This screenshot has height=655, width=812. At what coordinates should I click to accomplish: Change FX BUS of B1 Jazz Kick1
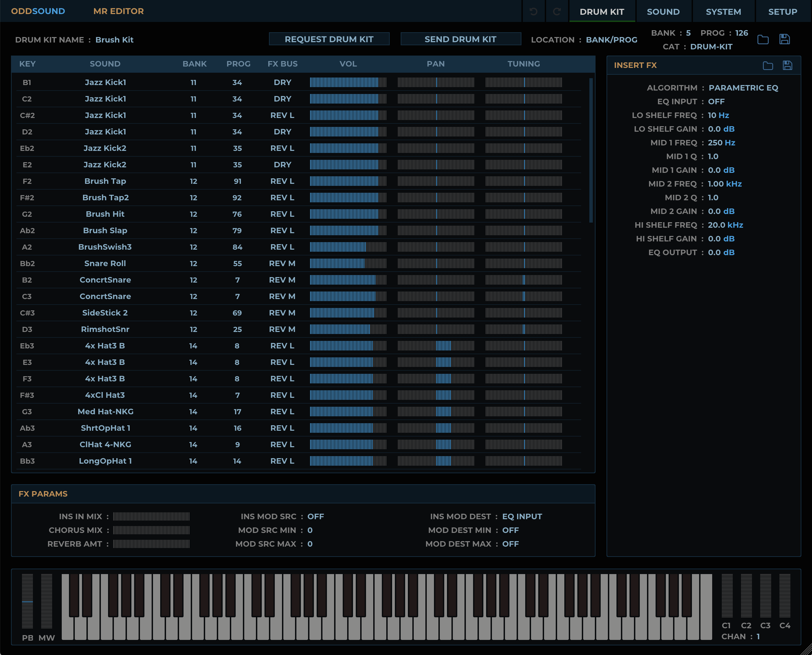pos(282,82)
